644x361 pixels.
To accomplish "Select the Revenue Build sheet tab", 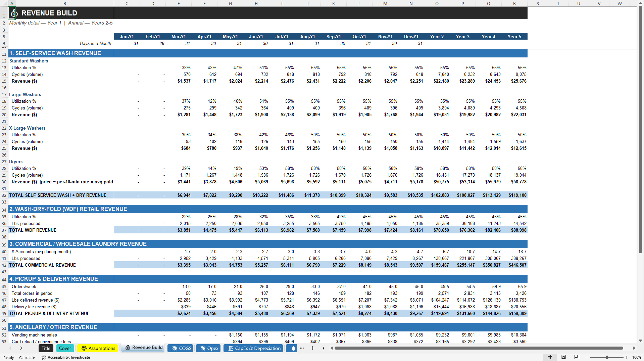I will [144, 348].
